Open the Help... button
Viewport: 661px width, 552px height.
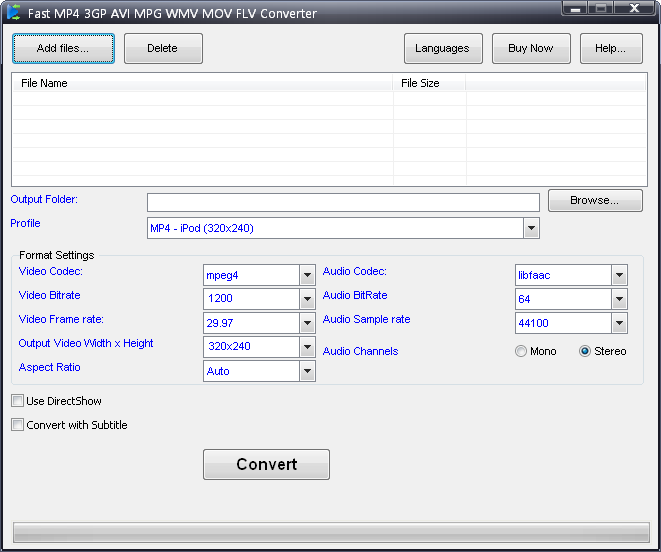pyautogui.click(x=611, y=48)
